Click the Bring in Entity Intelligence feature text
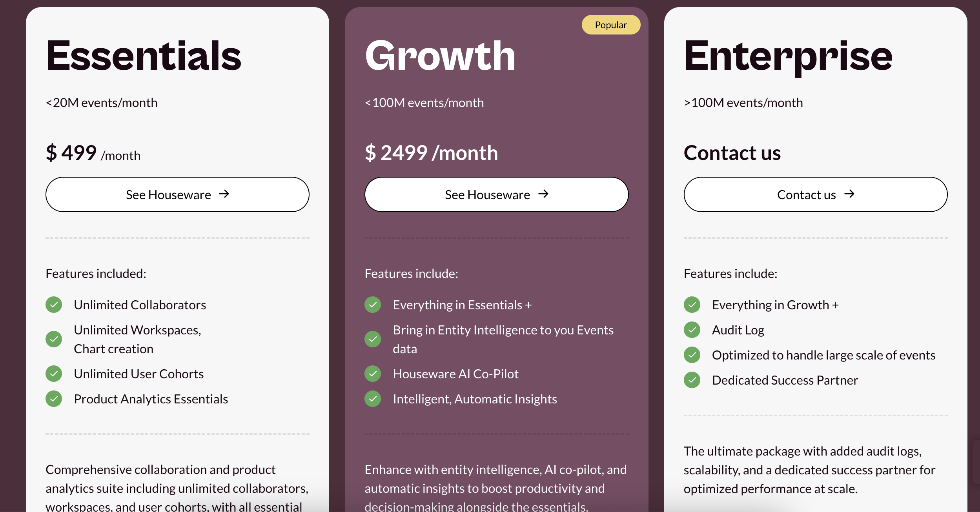Viewport: 980px width, 512px height. point(503,339)
